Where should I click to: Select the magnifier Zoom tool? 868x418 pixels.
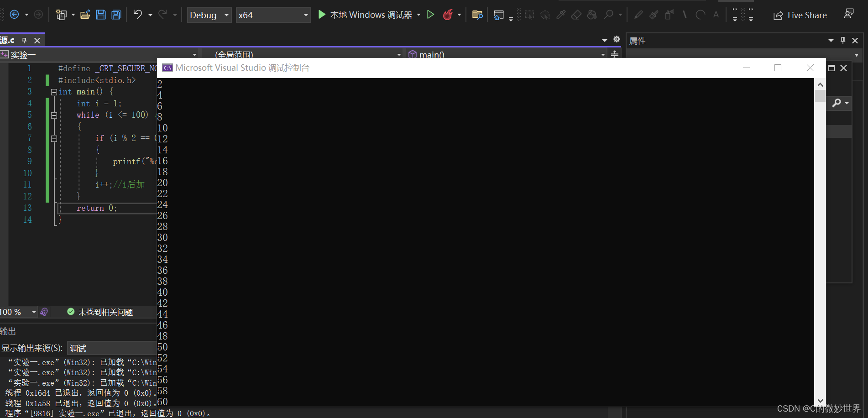pos(608,15)
